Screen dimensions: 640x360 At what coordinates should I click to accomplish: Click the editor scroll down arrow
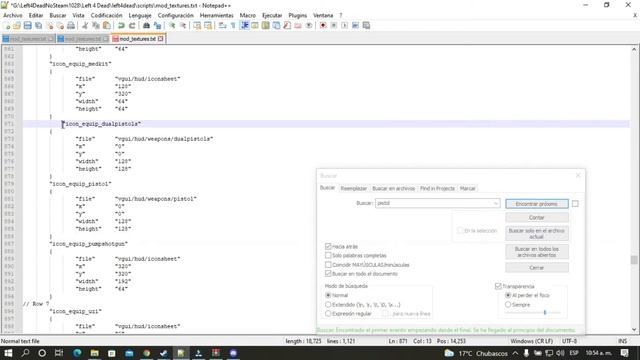633,330
